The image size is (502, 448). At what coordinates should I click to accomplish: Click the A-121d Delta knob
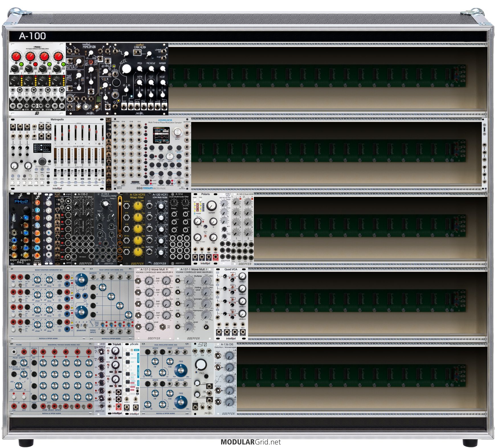click(185, 202)
